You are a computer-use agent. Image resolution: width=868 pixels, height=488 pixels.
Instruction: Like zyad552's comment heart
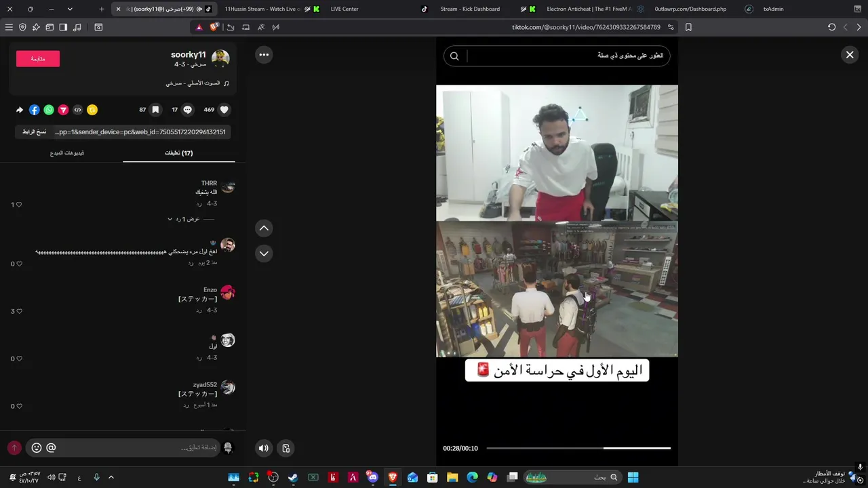pos(19,407)
